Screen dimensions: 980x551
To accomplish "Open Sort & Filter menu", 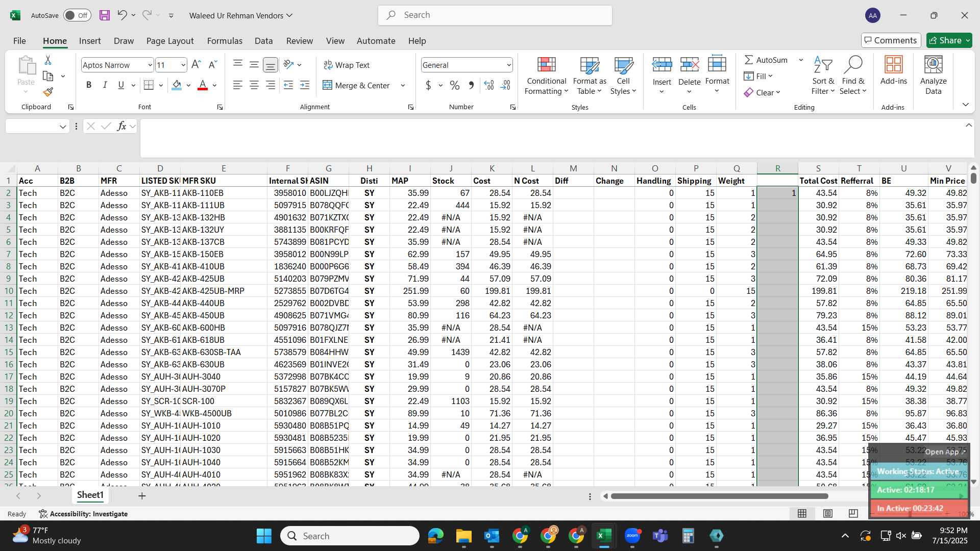I will point(823,76).
